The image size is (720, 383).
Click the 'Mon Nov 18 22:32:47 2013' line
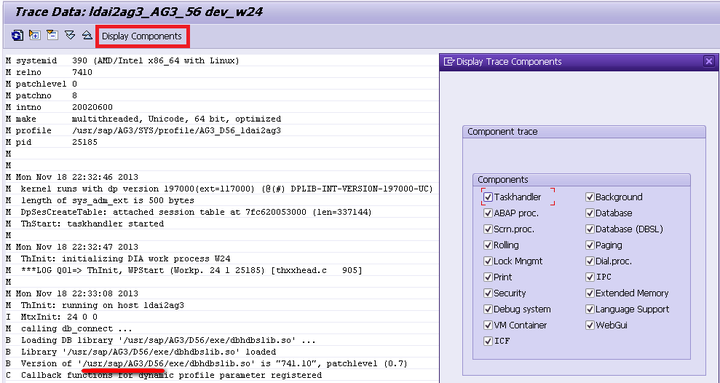click(72, 247)
